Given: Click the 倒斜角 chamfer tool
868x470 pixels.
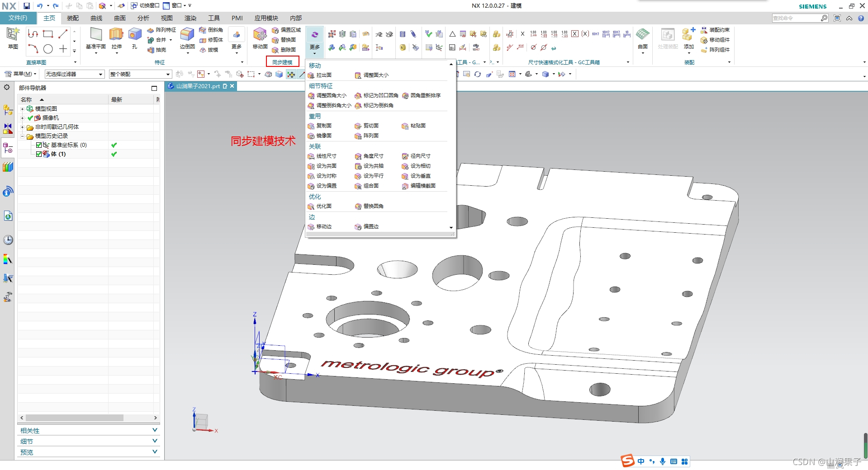Looking at the screenshot, I should pos(211,30).
